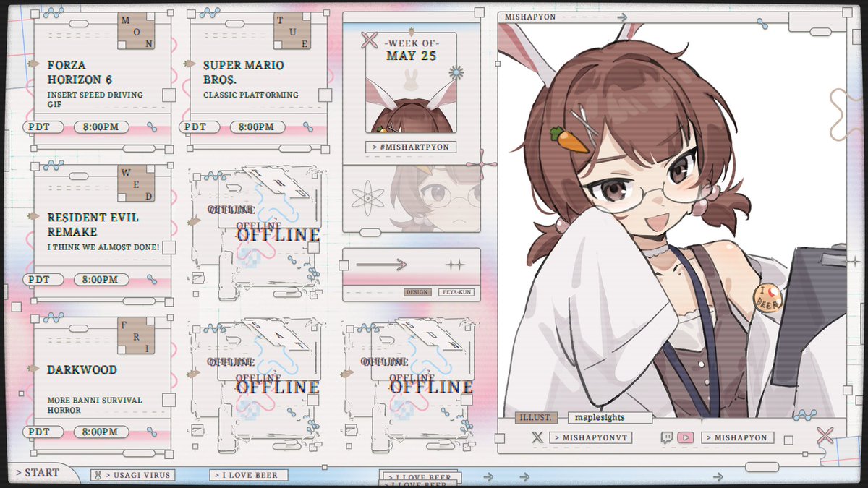This screenshot has height=488, width=868.
Task: Click the arrow bullet beside Forza Horizon 6
Action: (33, 64)
